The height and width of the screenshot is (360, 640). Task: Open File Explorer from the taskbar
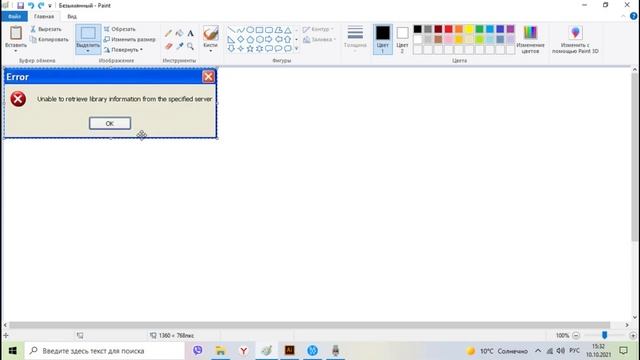pyautogui.click(x=220, y=350)
